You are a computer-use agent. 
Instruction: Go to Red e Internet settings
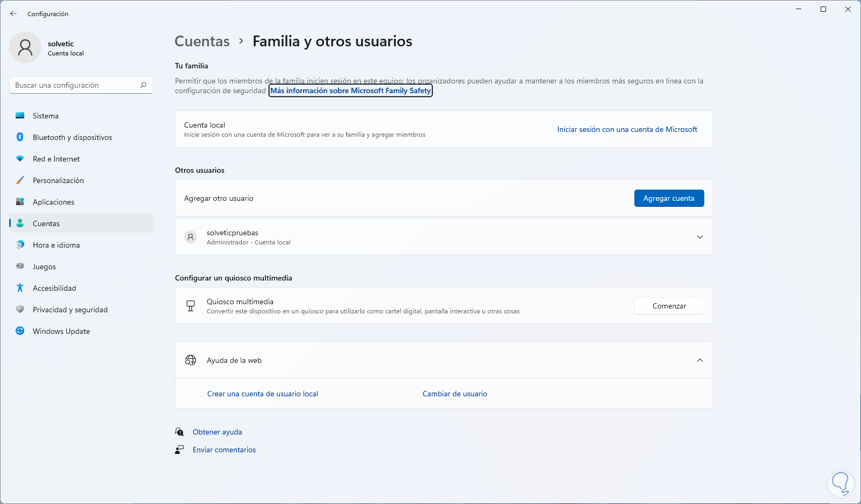click(x=56, y=159)
